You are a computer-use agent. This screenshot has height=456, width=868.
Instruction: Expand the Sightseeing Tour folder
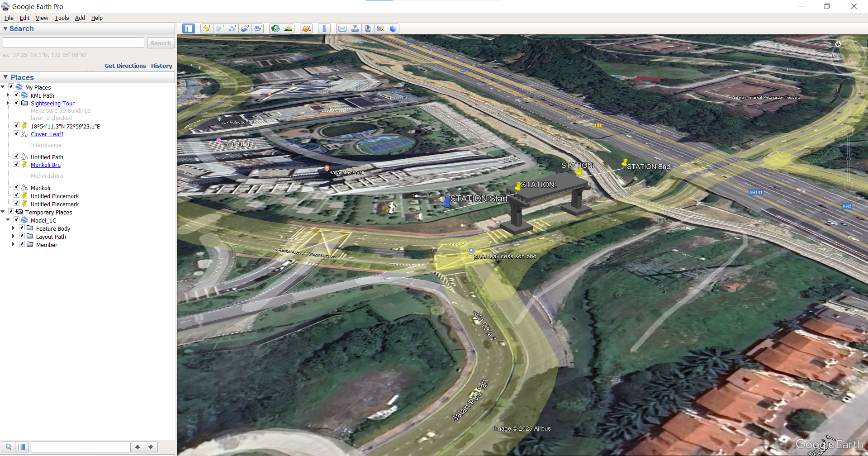click(x=8, y=103)
